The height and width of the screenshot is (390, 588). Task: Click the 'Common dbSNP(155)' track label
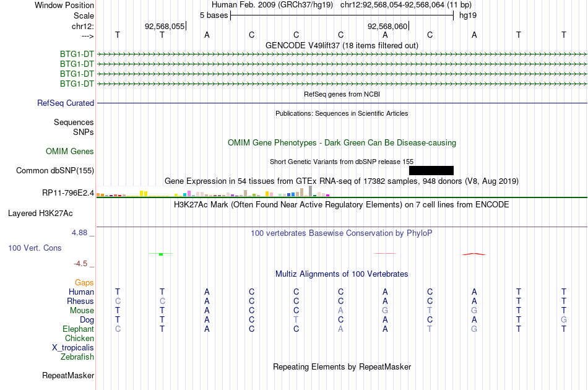[55, 171]
